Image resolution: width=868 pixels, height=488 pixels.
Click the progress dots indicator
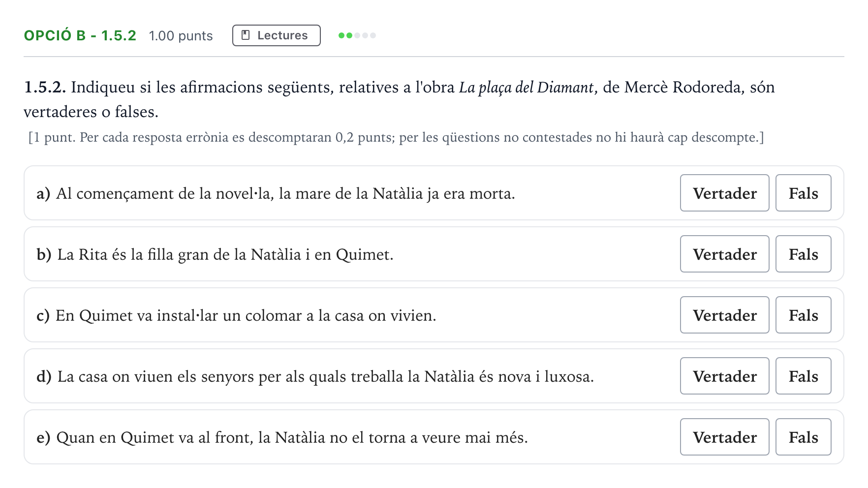[x=357, y=35]
